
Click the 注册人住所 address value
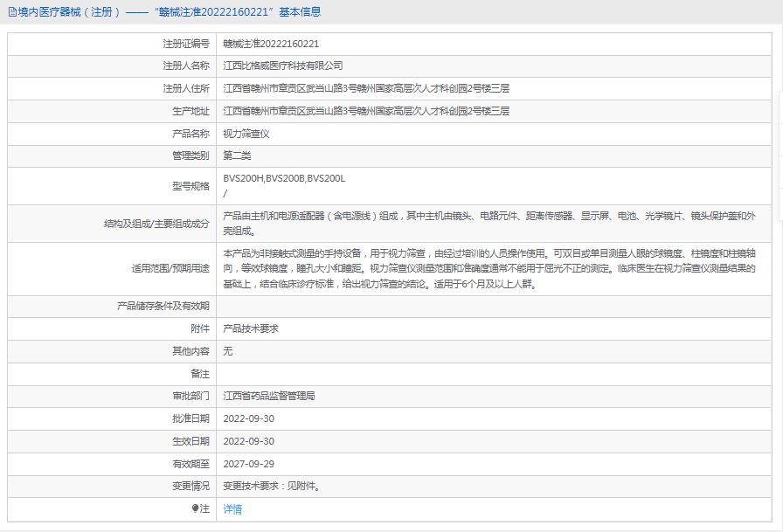pos(366,88)
